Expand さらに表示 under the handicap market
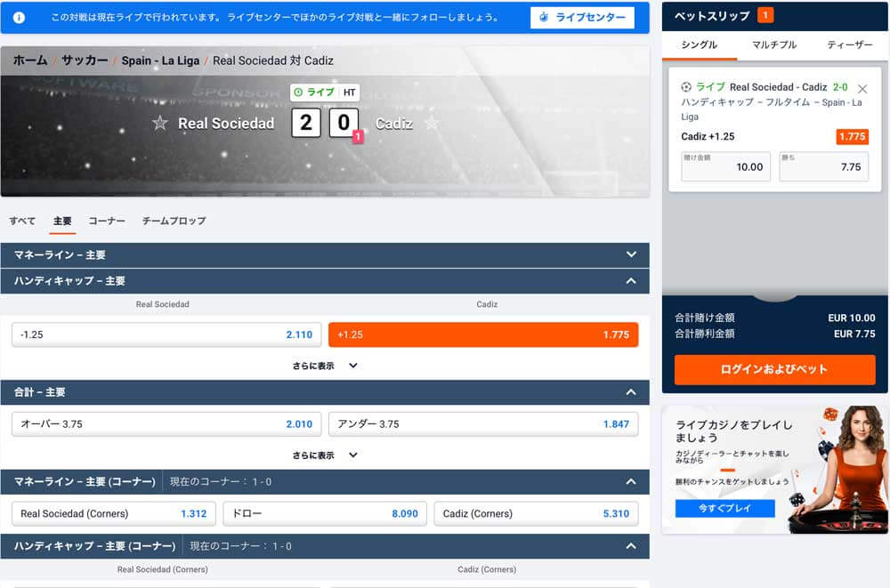Screen dimensions: 890x588 coord(325,366)
